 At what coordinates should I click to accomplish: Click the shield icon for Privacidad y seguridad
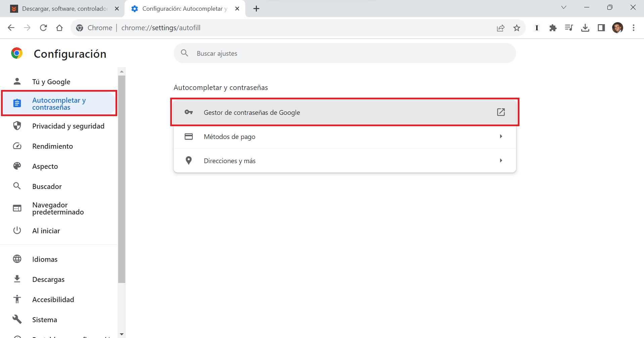[x=17, y=126]
